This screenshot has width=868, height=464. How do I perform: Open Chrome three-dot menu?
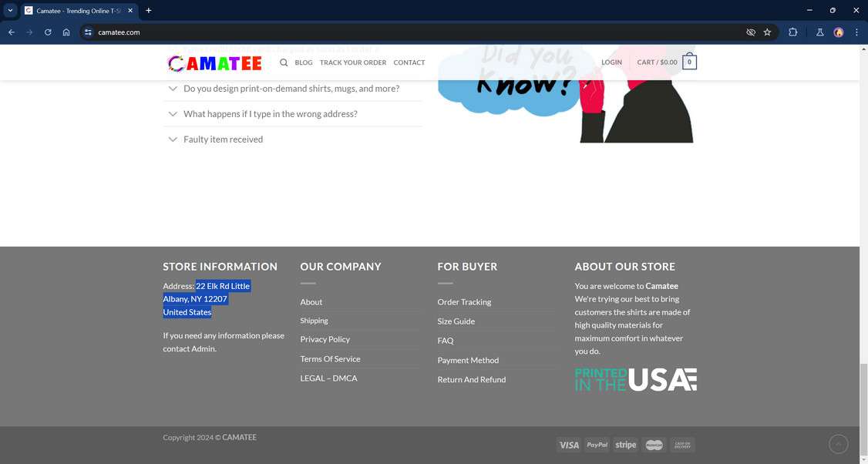[x=856, y=32]
